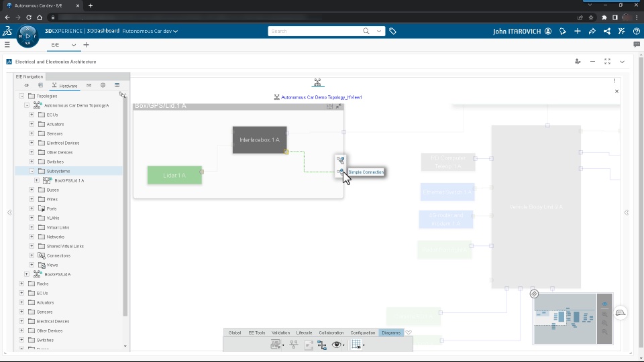Click the tag icon beside search

point(392,32)
